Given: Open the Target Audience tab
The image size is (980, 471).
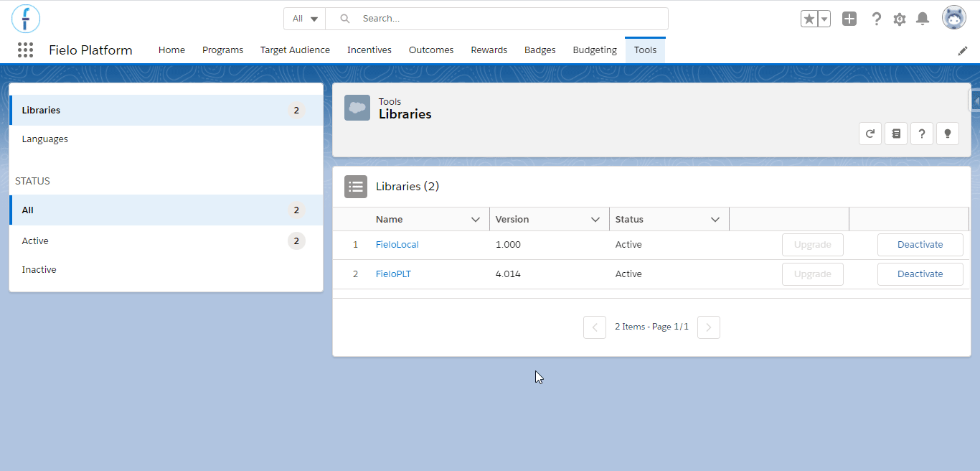Looking at the screenshot, I should [295, 50].
